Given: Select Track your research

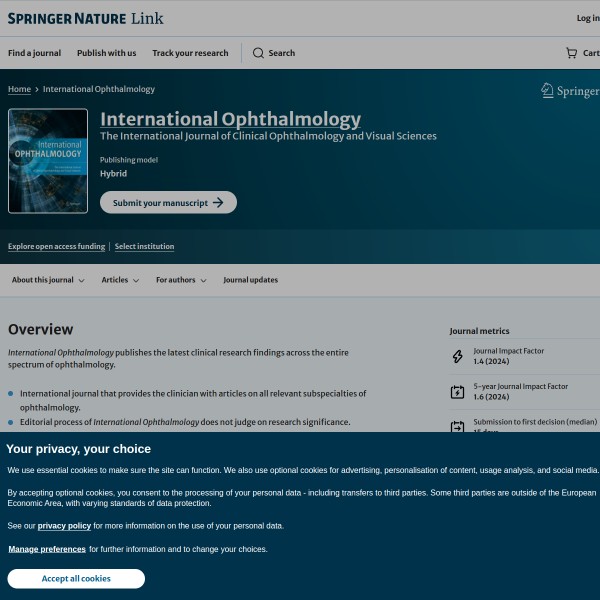Looking at the screenshot, I should (190, 53).
